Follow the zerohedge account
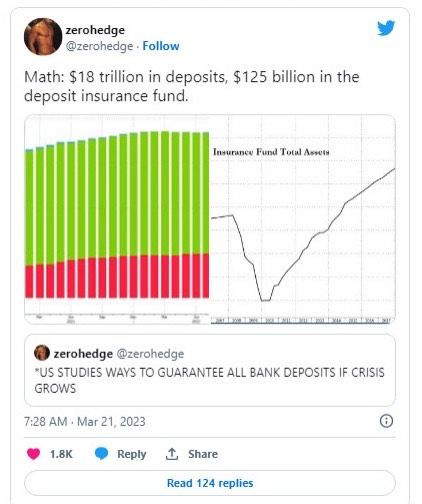Image resolution: width=422 pixels, height=504 pixels. coord(161,46)
